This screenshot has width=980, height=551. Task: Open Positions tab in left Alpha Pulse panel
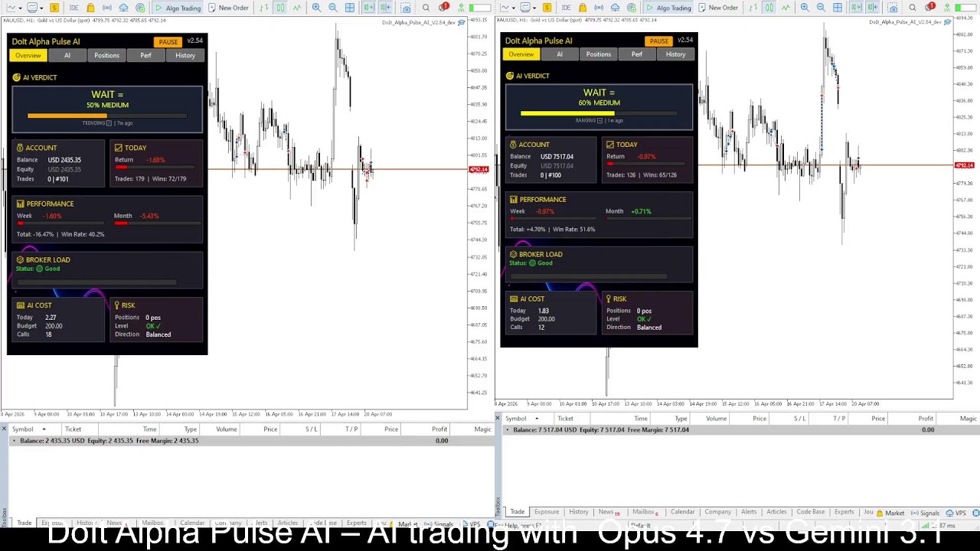tap(106, 55)
